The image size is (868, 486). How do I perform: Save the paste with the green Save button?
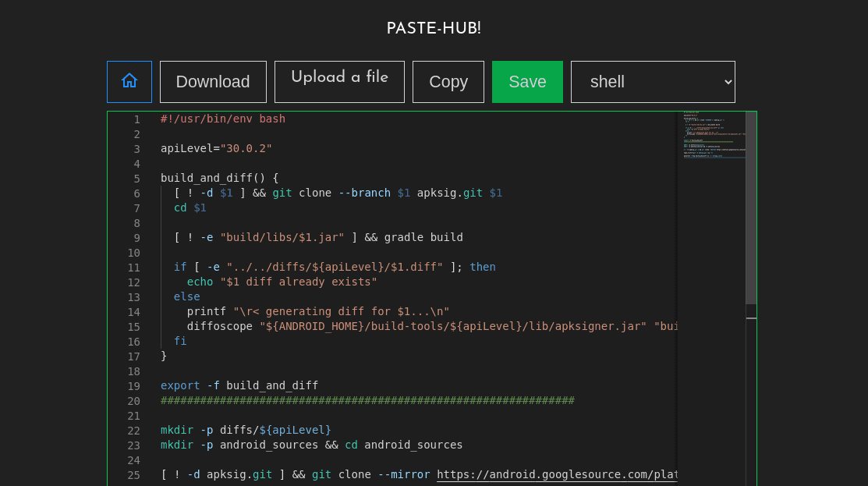pyautogui.click(x=527, y=81)
